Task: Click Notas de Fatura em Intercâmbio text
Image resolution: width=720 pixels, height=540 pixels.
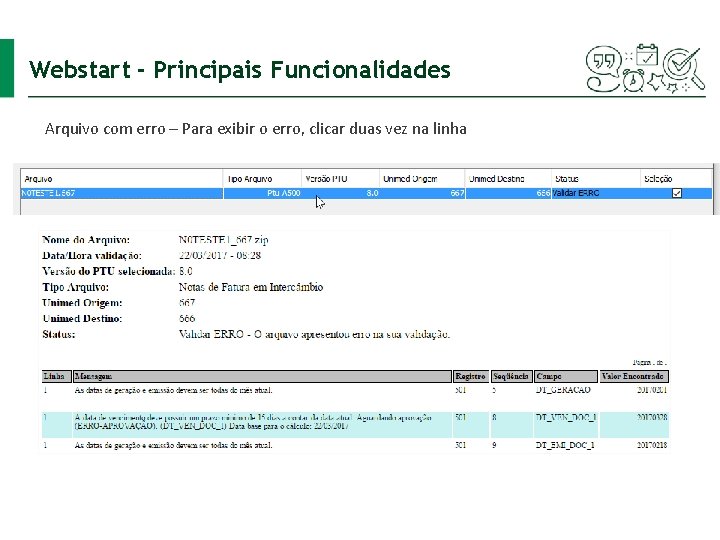Action: [251, 287]
